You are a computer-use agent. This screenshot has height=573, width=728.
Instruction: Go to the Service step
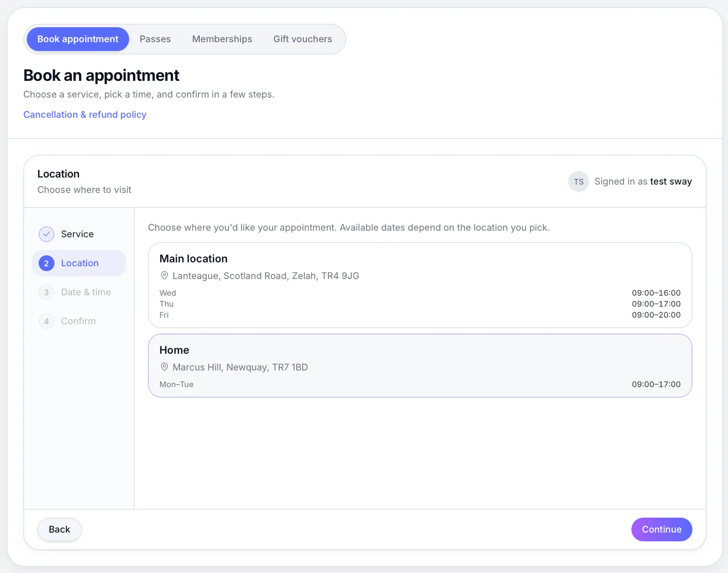79,234
